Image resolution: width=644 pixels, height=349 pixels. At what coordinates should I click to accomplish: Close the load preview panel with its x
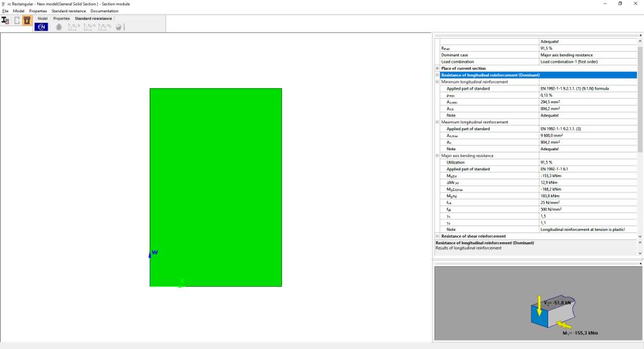pos(641,263)
